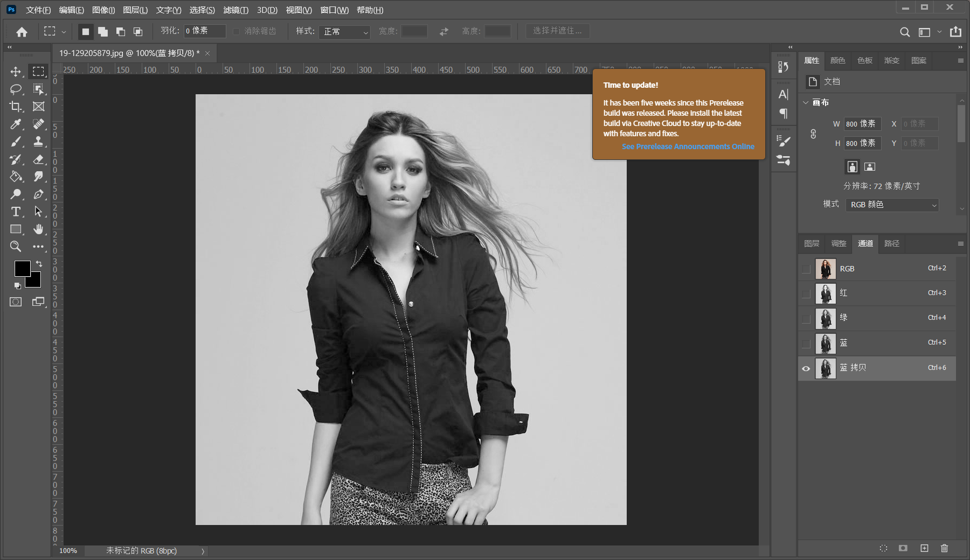The width and height of the screenshot is (970, 560).
Task: Select the Move tool
Action: (x=16, y=72)
